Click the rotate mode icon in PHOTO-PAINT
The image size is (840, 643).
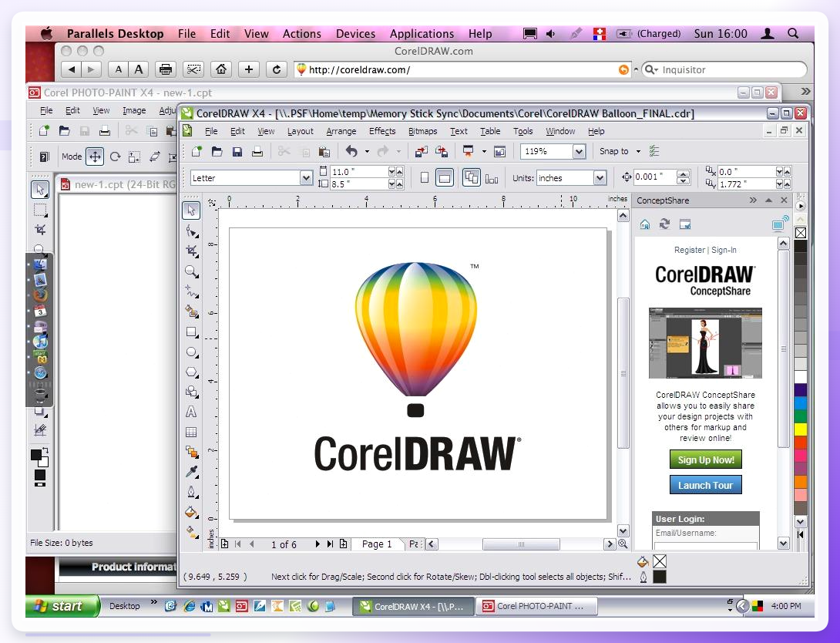[115, 157]
